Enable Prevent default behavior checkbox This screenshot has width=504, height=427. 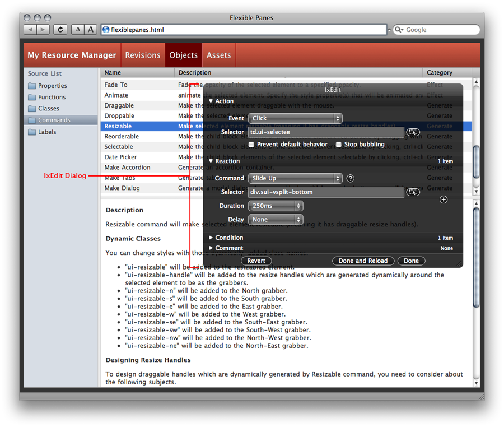coord(251,145)
